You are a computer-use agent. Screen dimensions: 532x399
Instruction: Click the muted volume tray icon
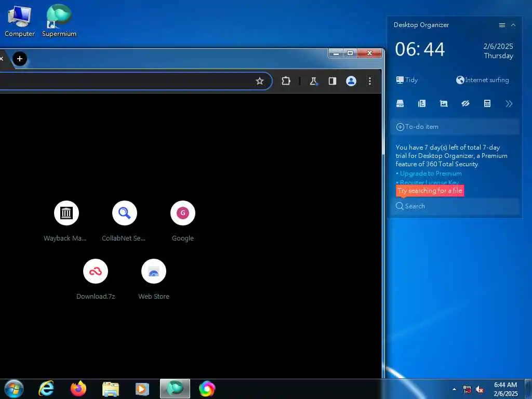[480, 390]
